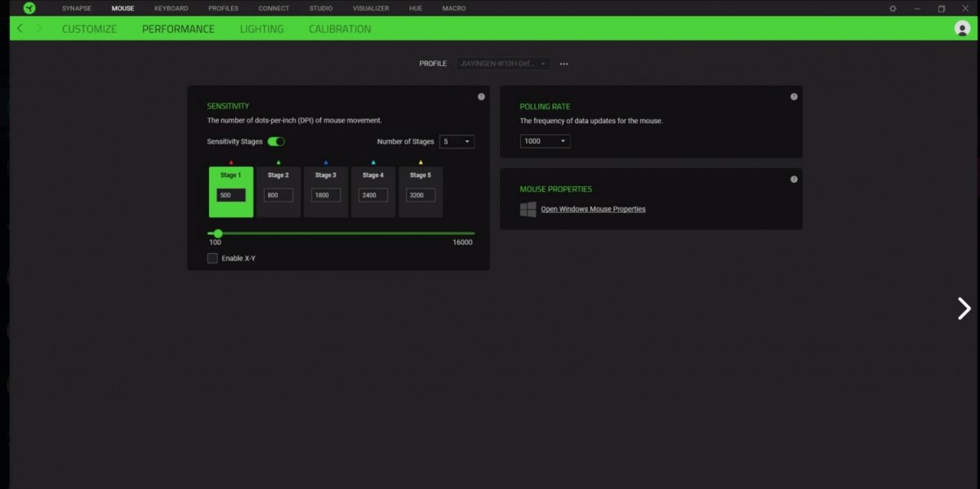This screenshot has height=489, width=980.
Task: Select the Stage 3 sensitivity tile
Action: [x=326, y=192]
